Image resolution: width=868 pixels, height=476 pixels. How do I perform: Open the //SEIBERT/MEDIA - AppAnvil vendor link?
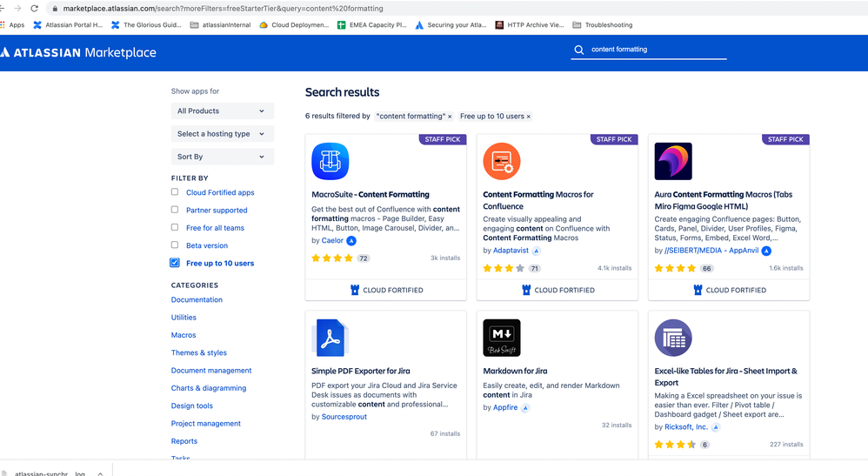pyautogui.click(x=711, y=251)
